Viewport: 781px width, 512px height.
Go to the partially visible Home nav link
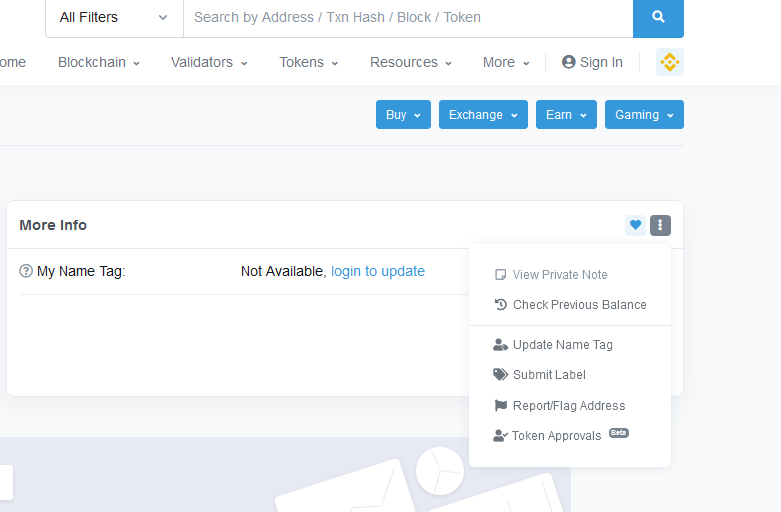point(13,62)
